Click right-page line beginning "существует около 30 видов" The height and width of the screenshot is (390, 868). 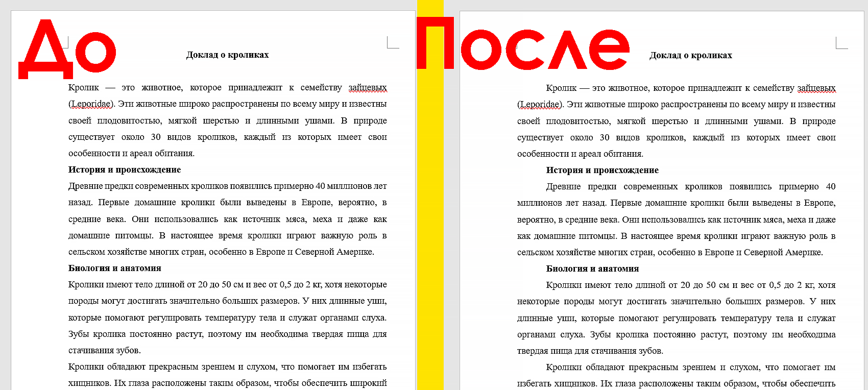tap(677, 137)
